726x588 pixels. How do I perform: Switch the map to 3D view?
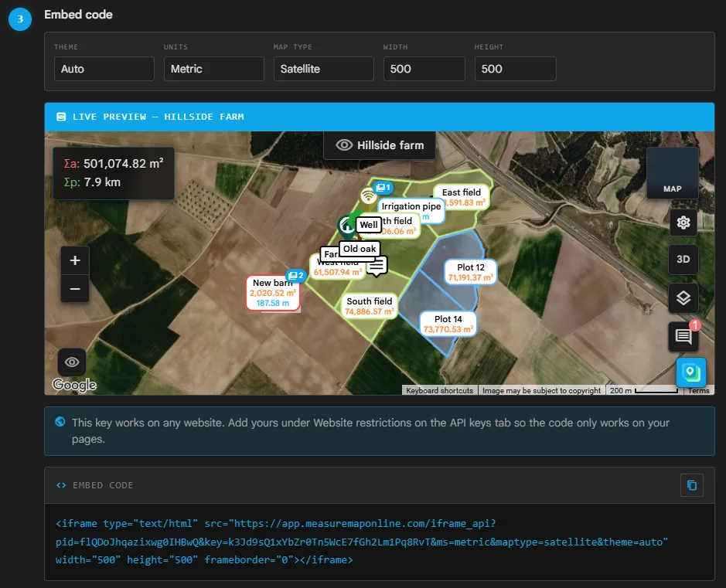[x=683, y=259]
